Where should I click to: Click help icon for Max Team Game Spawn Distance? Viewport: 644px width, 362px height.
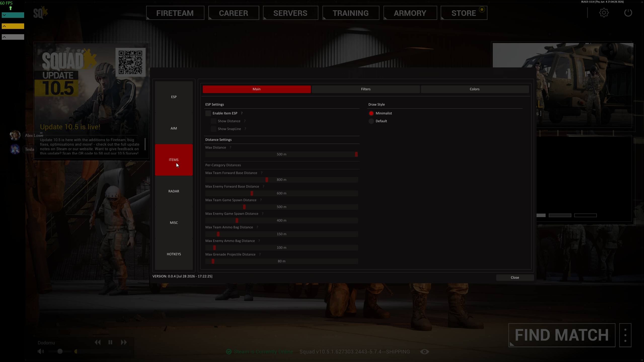click(261, 200)
